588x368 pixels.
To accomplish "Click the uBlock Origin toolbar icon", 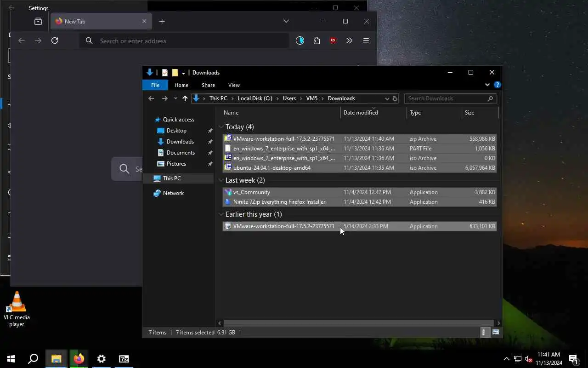I will (333, 40).
